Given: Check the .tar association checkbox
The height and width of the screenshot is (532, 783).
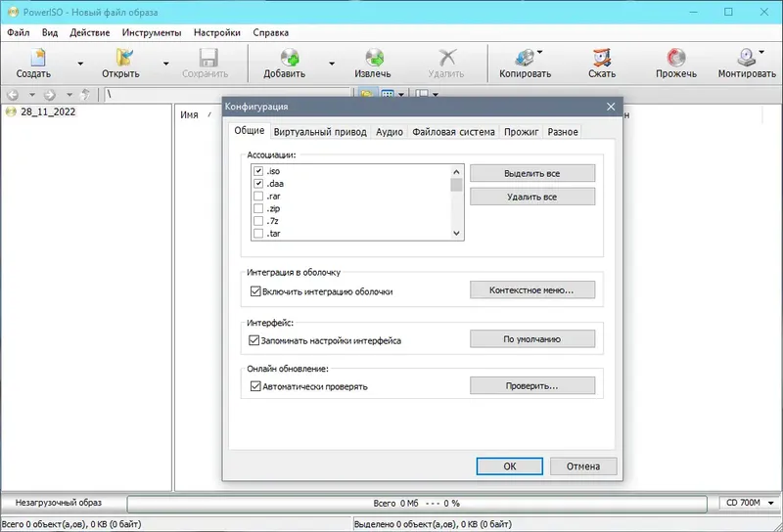Looking at the screenshot, I should [258, 233].
